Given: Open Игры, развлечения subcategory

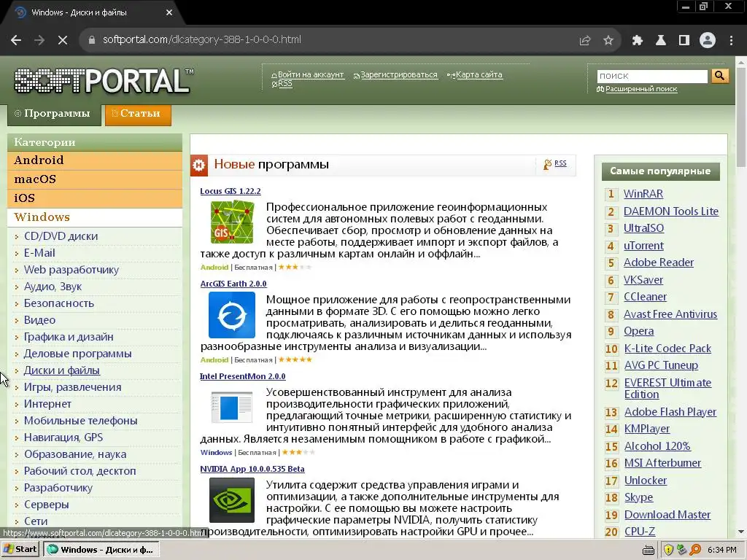Looking at the screenshot, I should [73, 387].
